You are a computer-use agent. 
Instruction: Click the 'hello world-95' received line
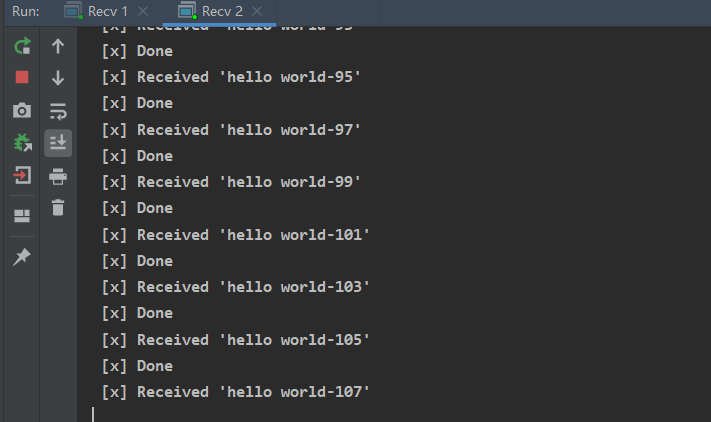pos(231,77)
